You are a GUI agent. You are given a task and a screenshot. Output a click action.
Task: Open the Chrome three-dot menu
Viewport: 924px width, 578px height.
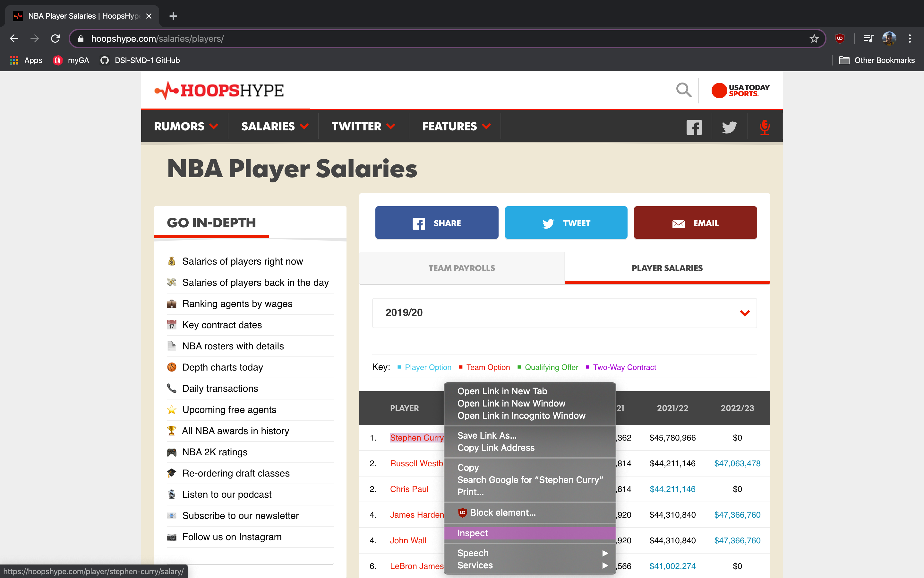click(910, 39)
